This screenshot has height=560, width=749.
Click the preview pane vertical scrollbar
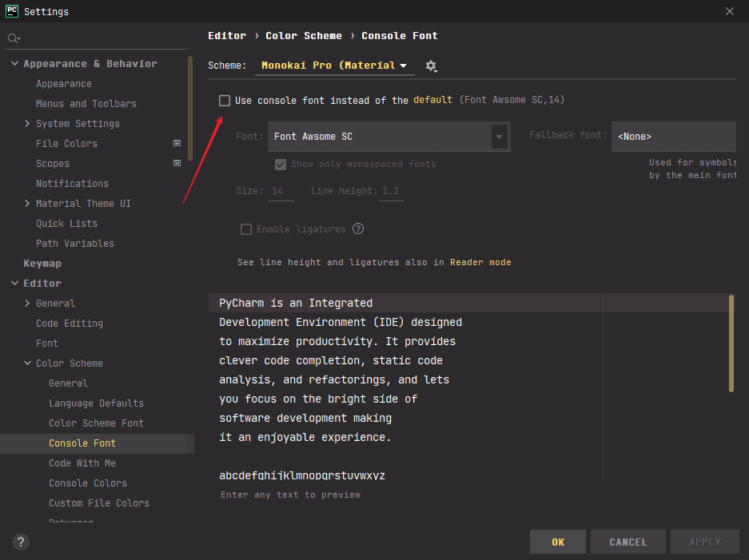(x=731, y=344)
